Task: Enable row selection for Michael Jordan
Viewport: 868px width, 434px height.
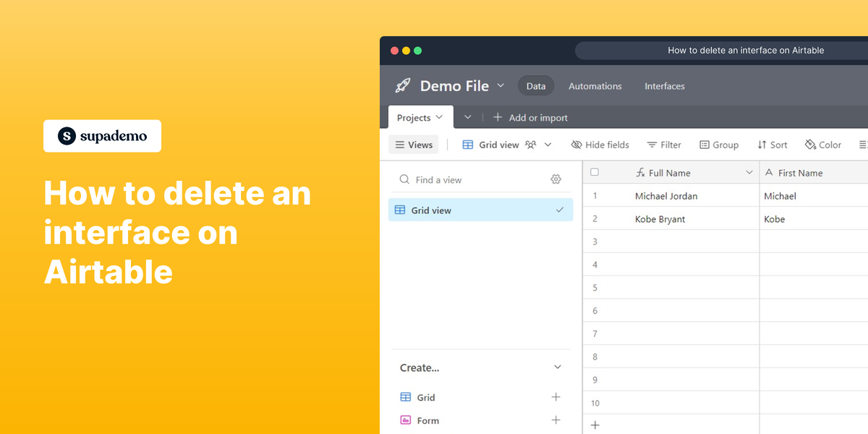Action: (x=594, y=195)
